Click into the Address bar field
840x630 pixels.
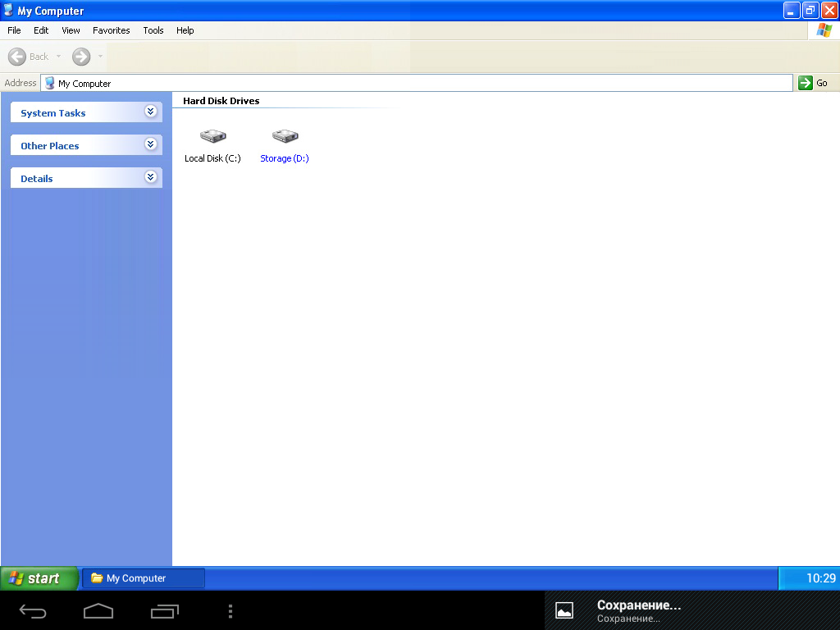pos(417,83)
